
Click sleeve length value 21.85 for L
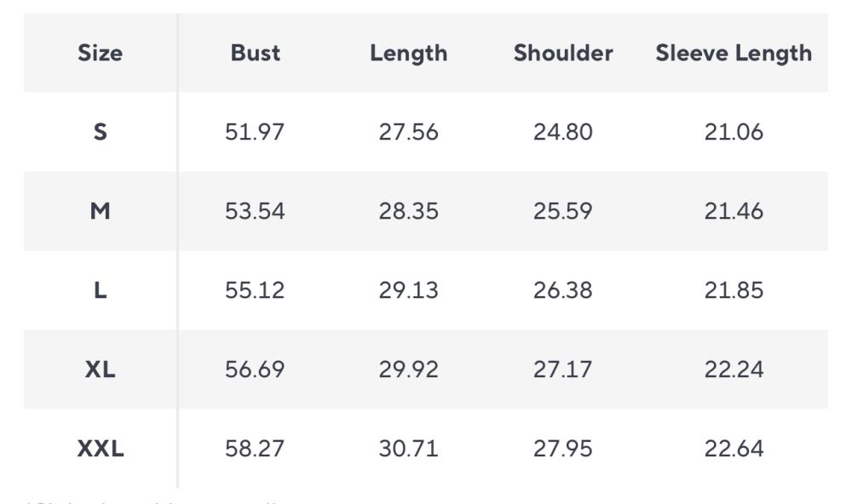pyautogui.click(x=734, y=290)
